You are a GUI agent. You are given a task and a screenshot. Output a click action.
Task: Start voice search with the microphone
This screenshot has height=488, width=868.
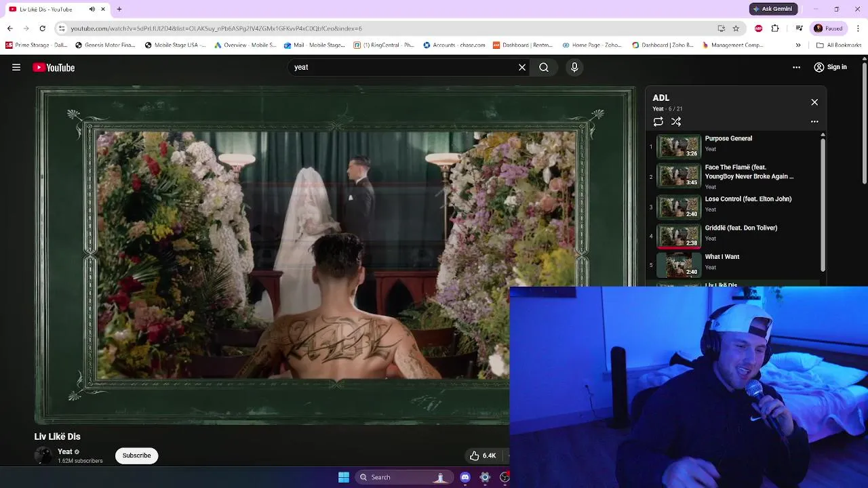(574, 67)
